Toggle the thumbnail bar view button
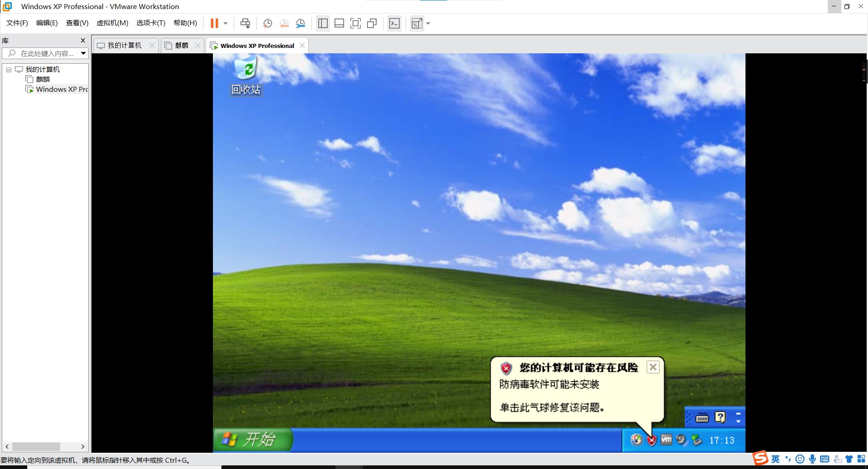Screen dimensions: 868x469 tap(339, 23)
